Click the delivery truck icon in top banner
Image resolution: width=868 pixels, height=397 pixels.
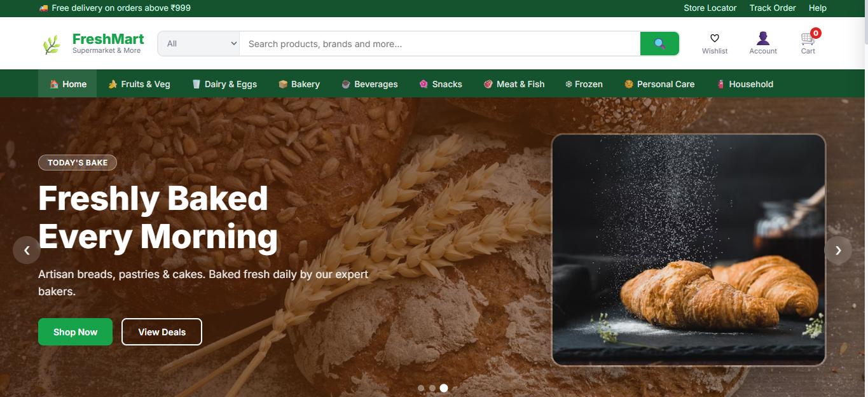point(43,8)
